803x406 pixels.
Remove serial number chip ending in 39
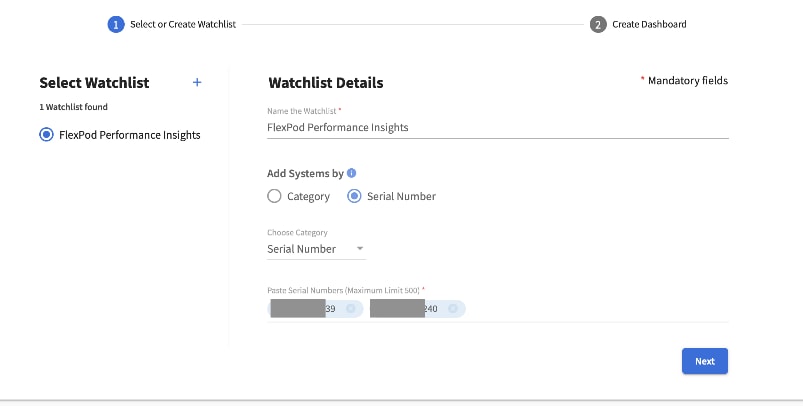351,309
